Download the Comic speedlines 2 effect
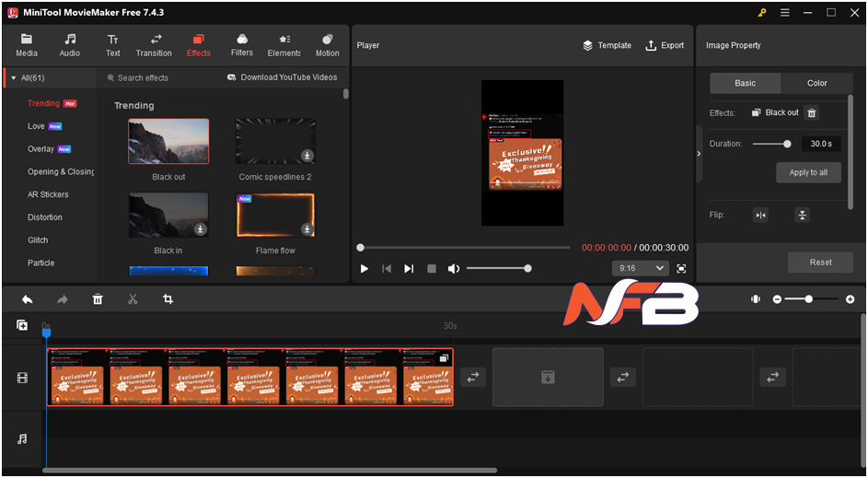 (307, 156)
